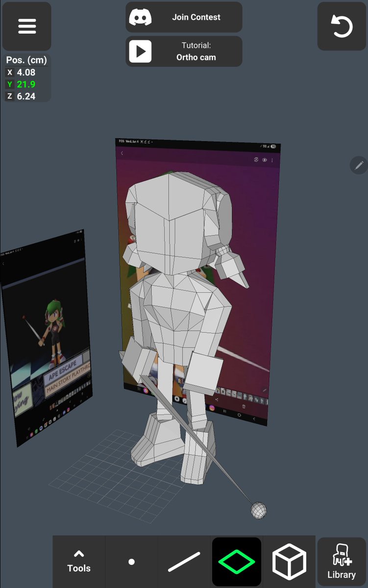Viewport: 368px width, 588px height.
Task: Play the Ortho cam tutorial
Action: point(184,51)
